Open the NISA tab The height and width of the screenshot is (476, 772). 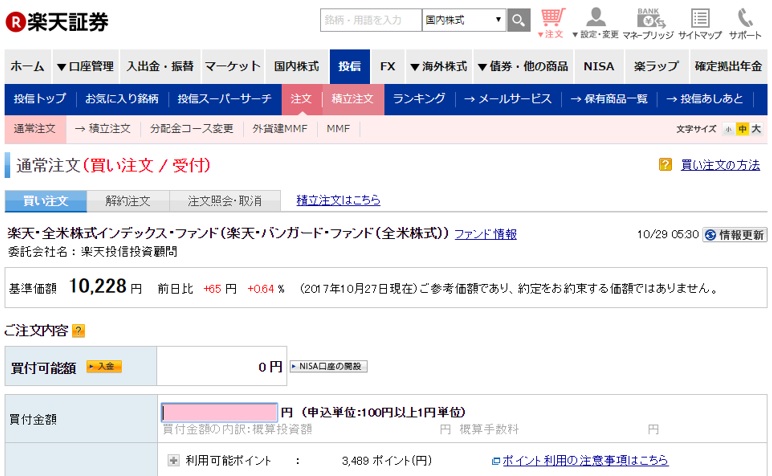tap(599, 66)
